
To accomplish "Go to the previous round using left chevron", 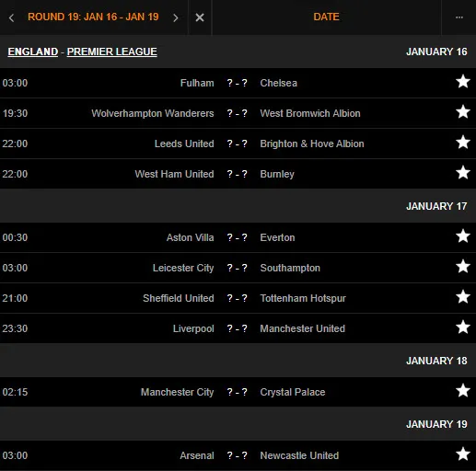I will (x=12, y=17).
